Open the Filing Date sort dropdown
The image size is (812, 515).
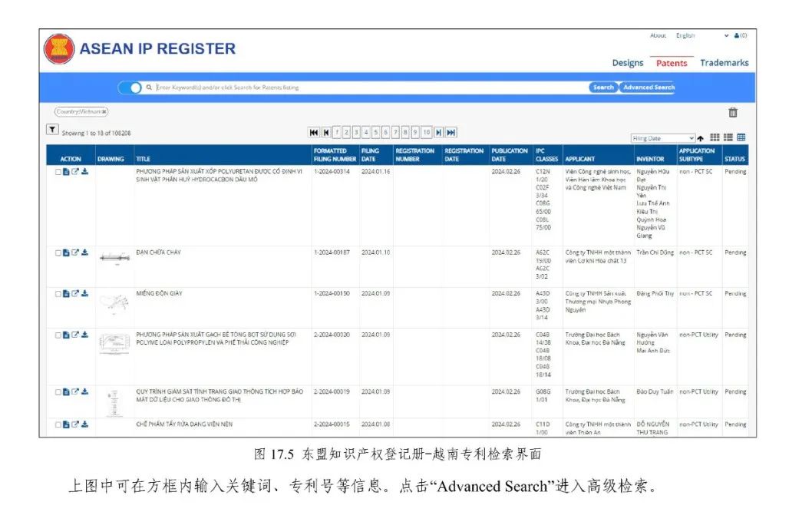coord(662,139)
